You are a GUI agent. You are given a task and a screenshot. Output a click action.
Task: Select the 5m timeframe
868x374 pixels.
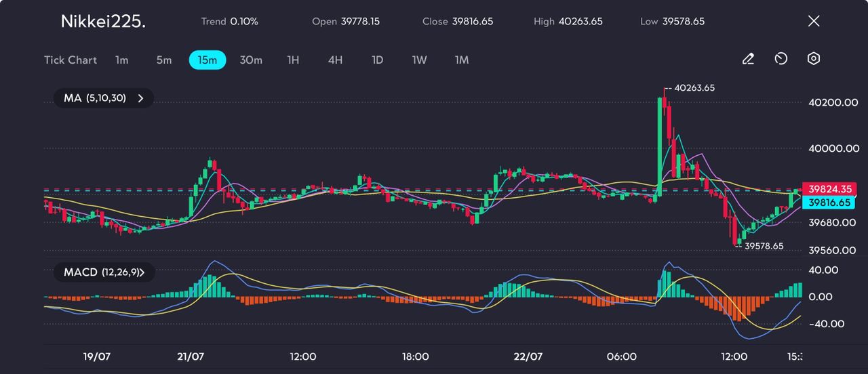[164, 60]
